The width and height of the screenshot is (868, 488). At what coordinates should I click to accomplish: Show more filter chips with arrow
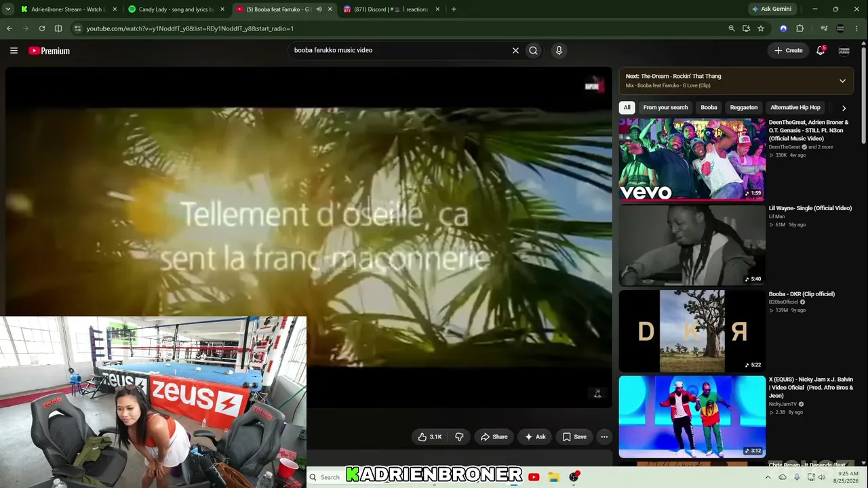pyautogui.click(x=844, y=108)
